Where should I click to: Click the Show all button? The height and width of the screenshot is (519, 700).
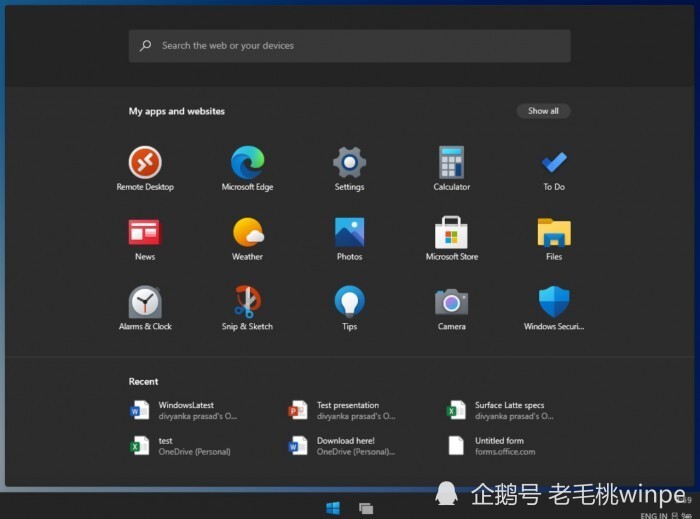click(x=543, y=111)
